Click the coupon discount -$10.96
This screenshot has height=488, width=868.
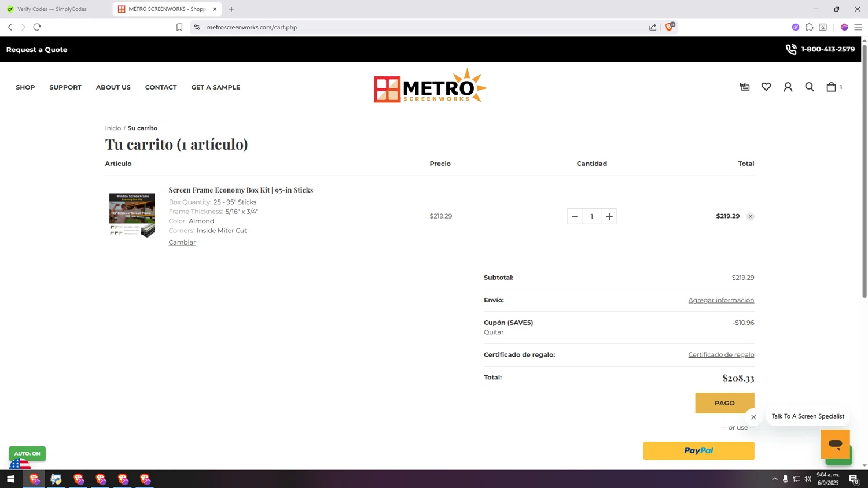pos(743,323)
